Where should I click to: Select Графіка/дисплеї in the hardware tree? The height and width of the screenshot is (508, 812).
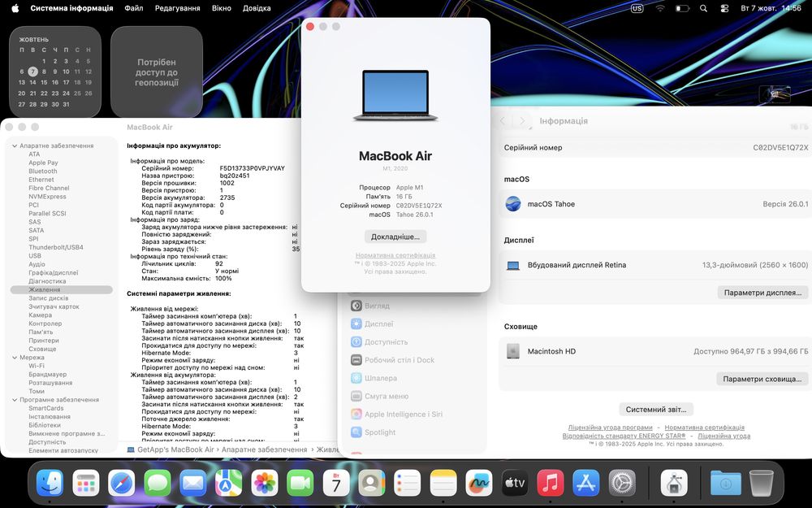click(x=54, y=272)
